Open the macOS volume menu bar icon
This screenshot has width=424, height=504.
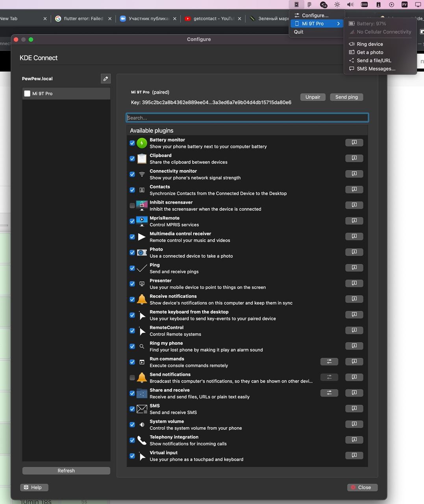tap(350, 5)
